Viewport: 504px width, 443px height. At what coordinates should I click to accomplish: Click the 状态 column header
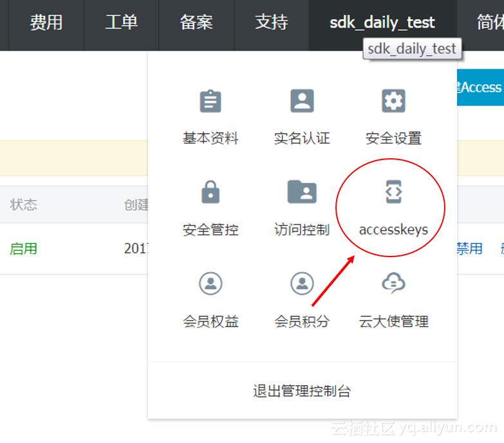23,204
